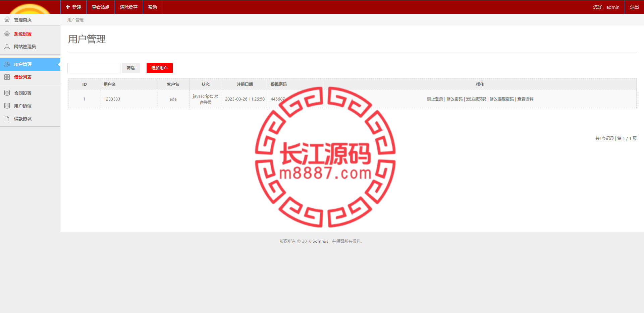Screen dimensions: 644x313
Task: Click the document icon beside 借款协议
Action: (x=7, y=119)
